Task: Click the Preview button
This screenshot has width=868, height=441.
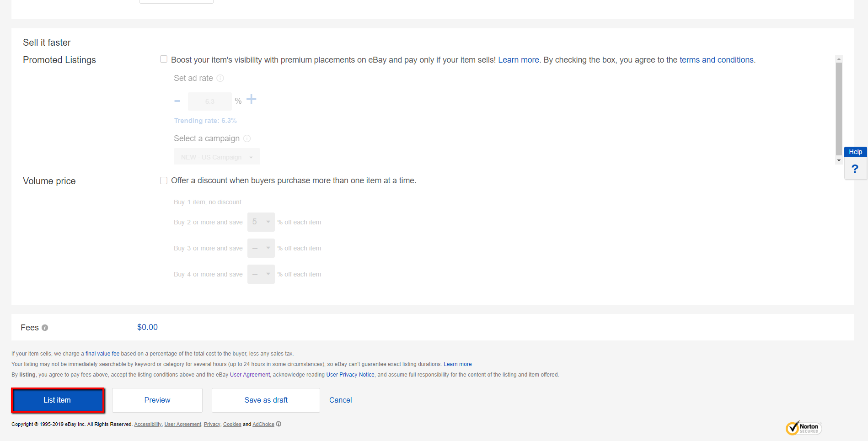Action: [x=157, y=400]
